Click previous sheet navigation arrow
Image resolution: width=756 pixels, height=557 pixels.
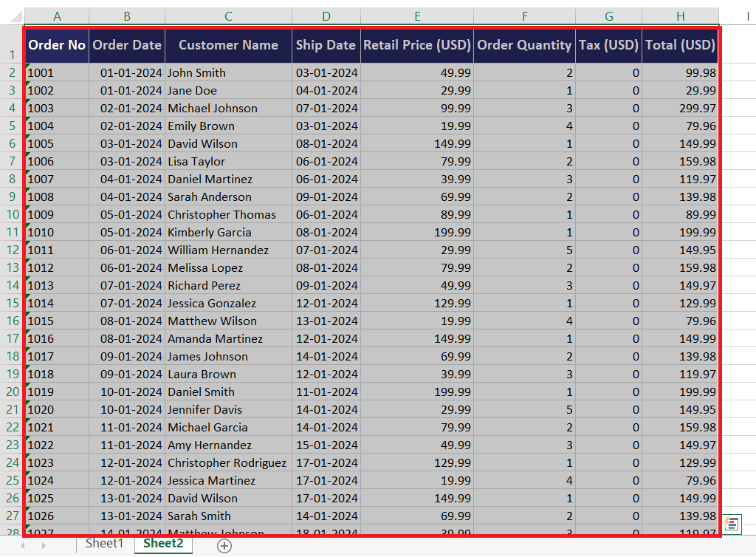tap(23, 545)
